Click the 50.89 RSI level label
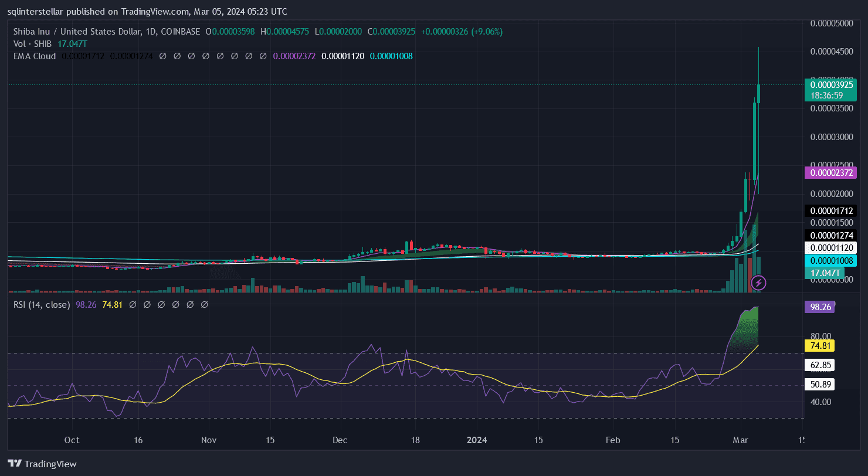 tap(819, 384)
